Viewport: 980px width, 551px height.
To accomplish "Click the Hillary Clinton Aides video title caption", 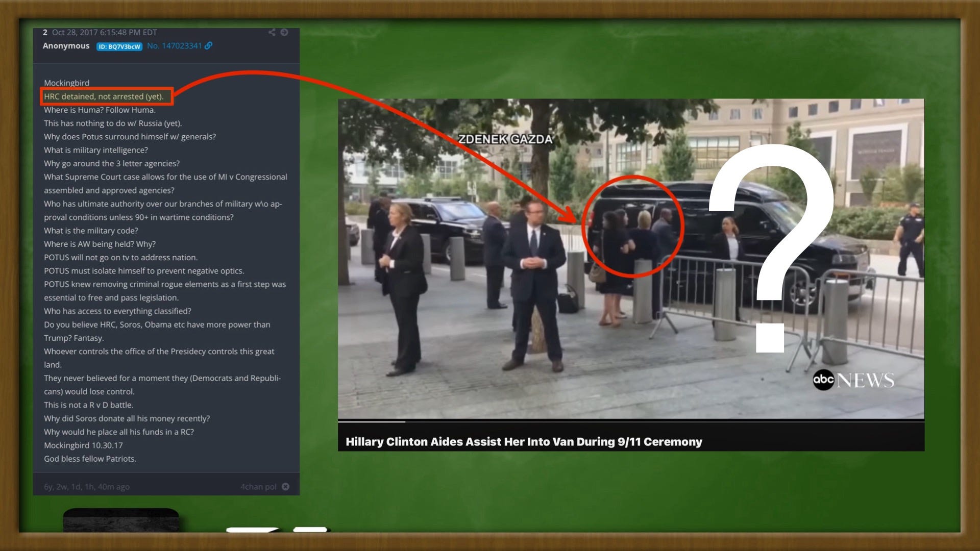I will 524,442.
